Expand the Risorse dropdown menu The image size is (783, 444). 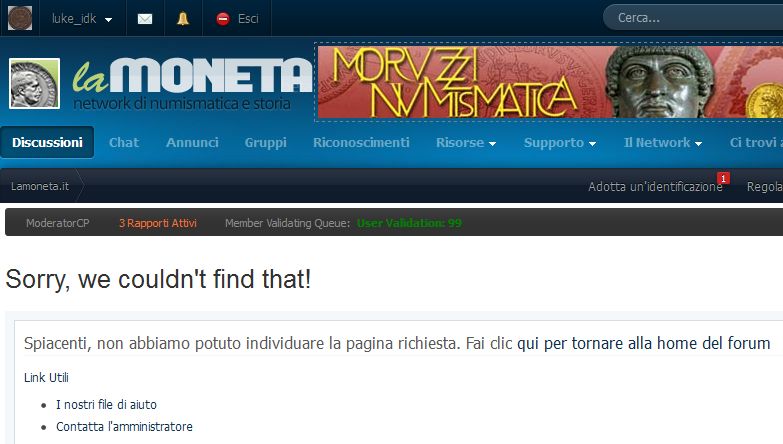click(465, 143)
